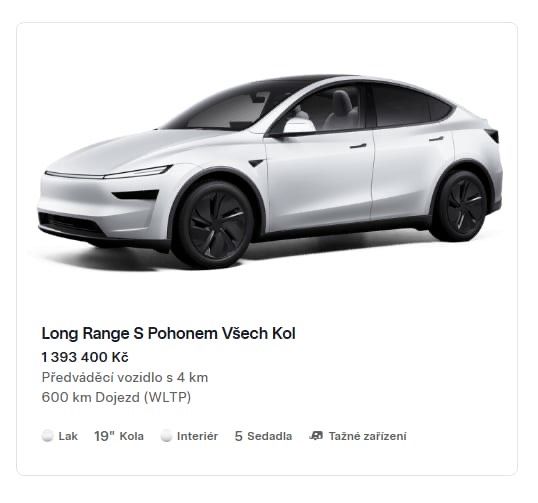Open the white Tesla car image
Image resolution: width=538 pixels, height=503 pixels.
click(x=269, y=172)
